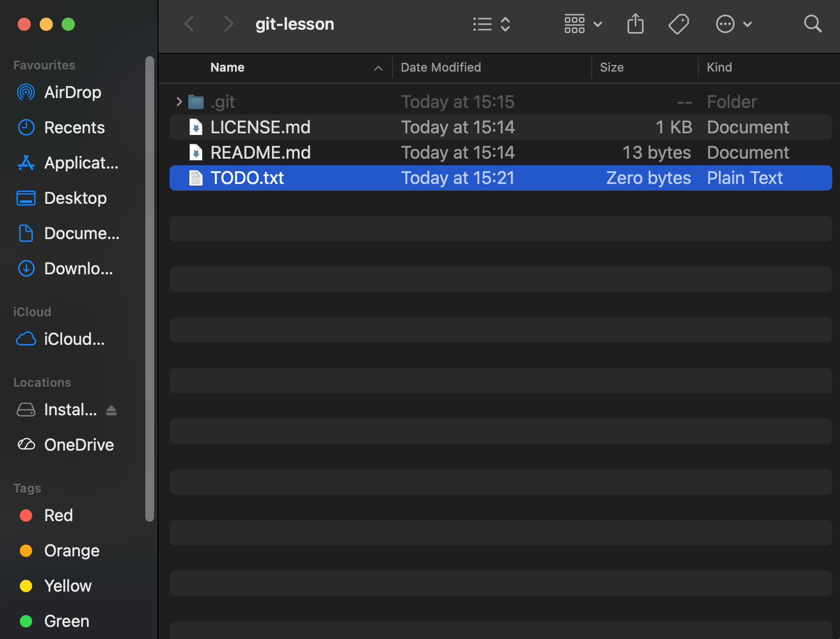840x639 pixels.
Task: Select OneDrive location
Action: click(x=78, y=445)
